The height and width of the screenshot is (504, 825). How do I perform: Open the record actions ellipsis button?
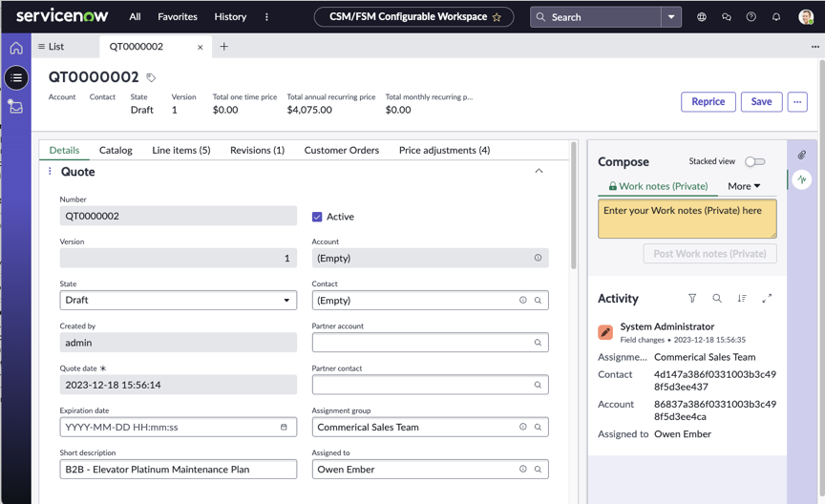click(797, 101)
